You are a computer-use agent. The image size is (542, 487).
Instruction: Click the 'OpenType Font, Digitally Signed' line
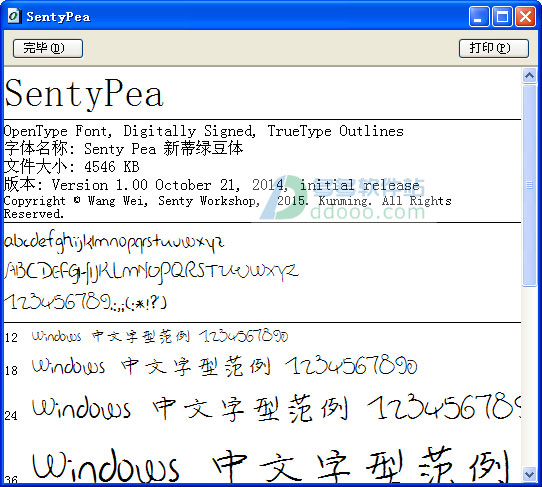point(204,131)
